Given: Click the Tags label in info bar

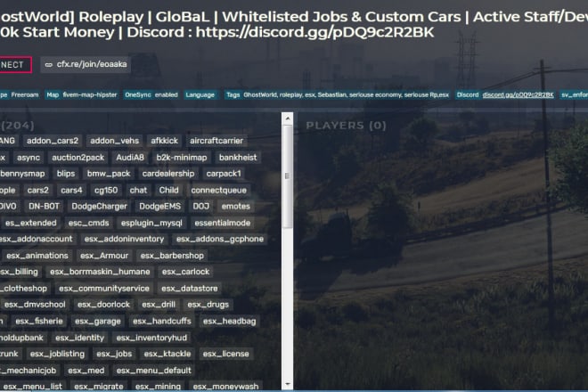Looking at the screenshot, I should point(233,95).
